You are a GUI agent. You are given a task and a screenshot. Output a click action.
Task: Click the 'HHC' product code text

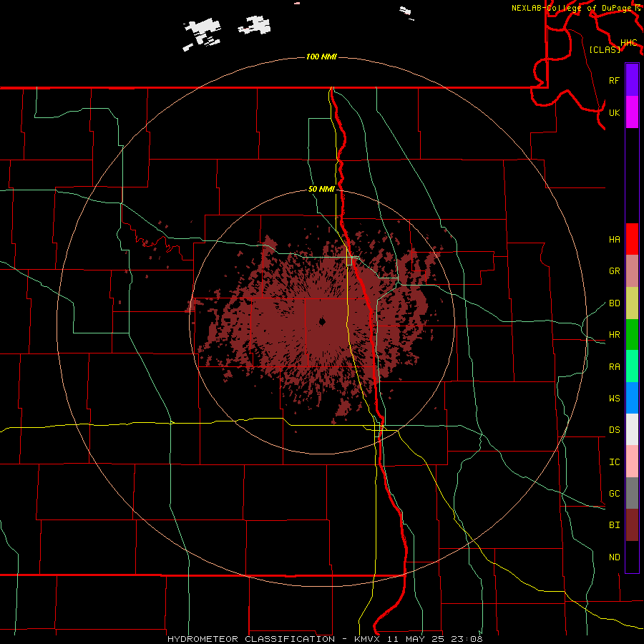coord(628,43)
